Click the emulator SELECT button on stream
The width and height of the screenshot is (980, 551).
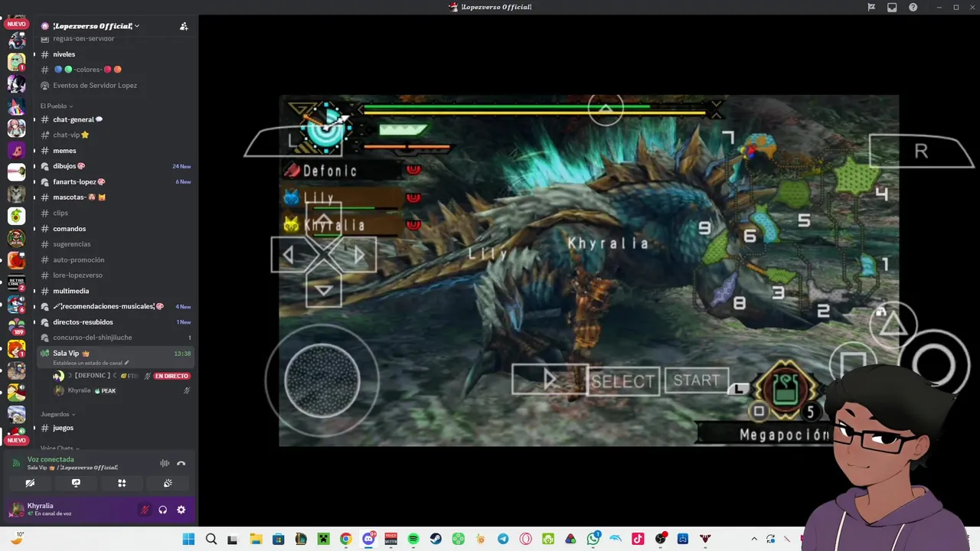click(623, 381)
